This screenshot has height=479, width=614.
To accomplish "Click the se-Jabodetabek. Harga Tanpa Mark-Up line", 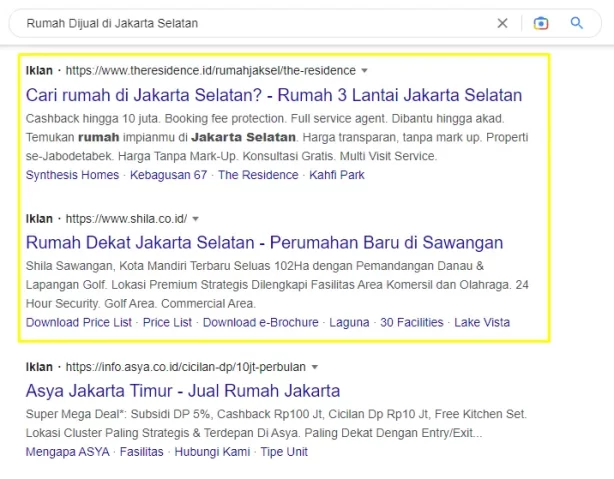I will (231, 156).
